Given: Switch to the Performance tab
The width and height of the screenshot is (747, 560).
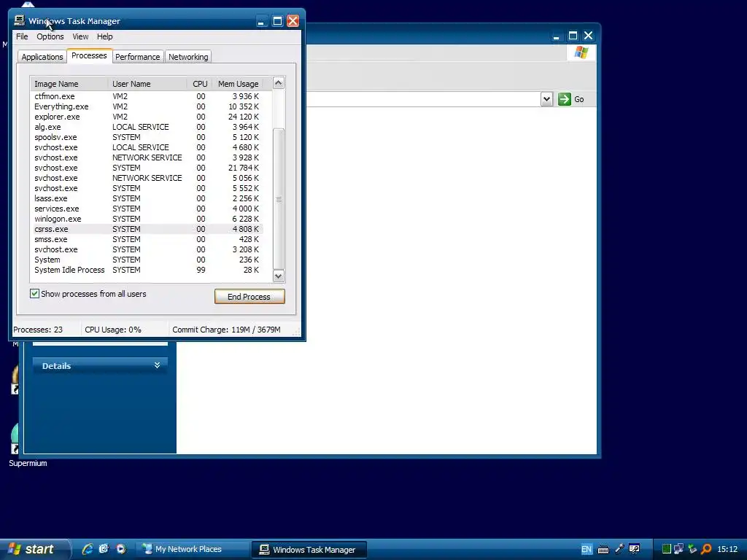Looking at the screenshot, I should (138, 57).
